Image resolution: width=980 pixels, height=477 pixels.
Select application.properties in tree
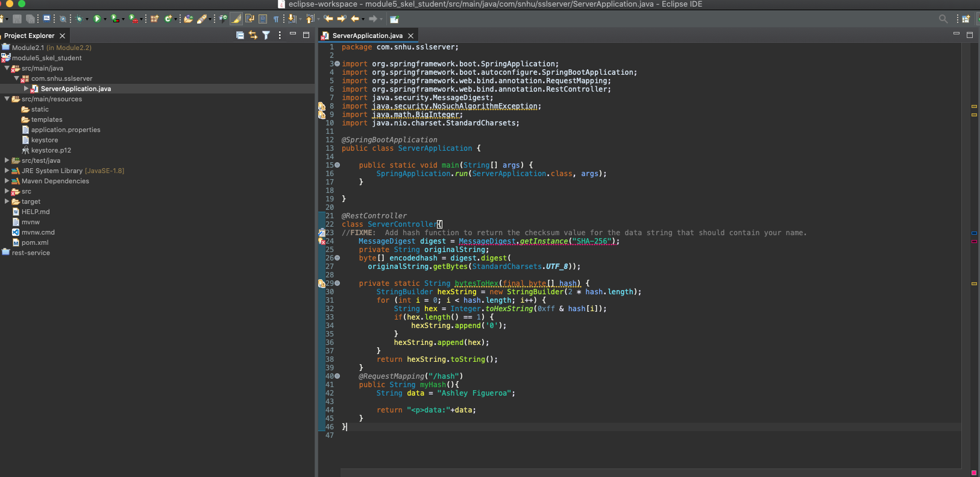[x=66, y=130]
